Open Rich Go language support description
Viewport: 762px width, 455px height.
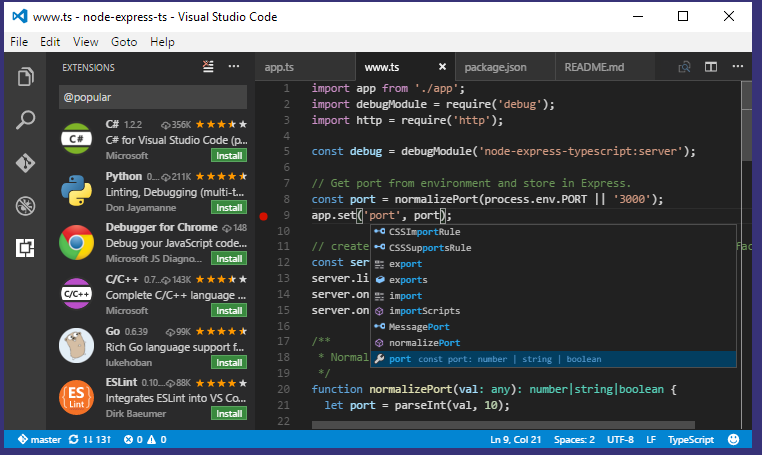175,347
